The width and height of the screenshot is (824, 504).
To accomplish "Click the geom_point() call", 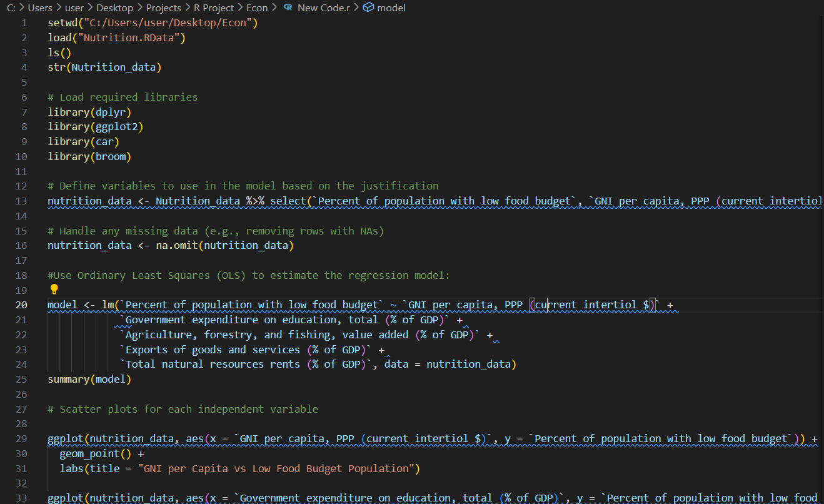I will [x=96, y=454].
